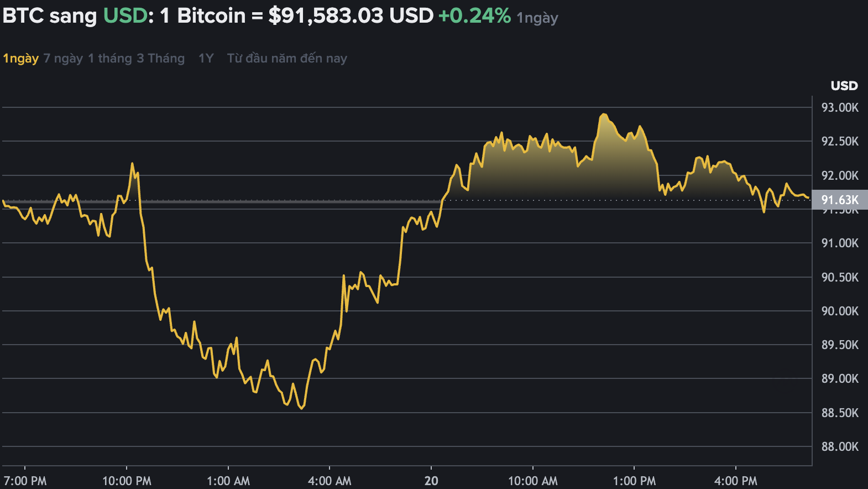Select the "1Y" timeframe

[x=205, y=58]
